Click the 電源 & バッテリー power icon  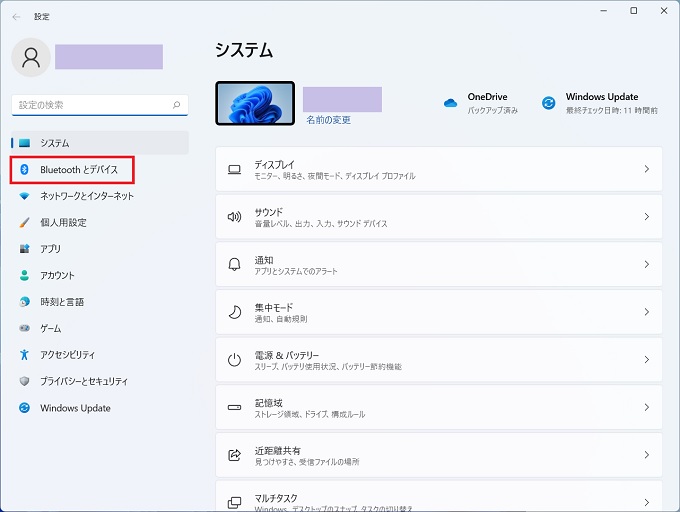point(235,360)
